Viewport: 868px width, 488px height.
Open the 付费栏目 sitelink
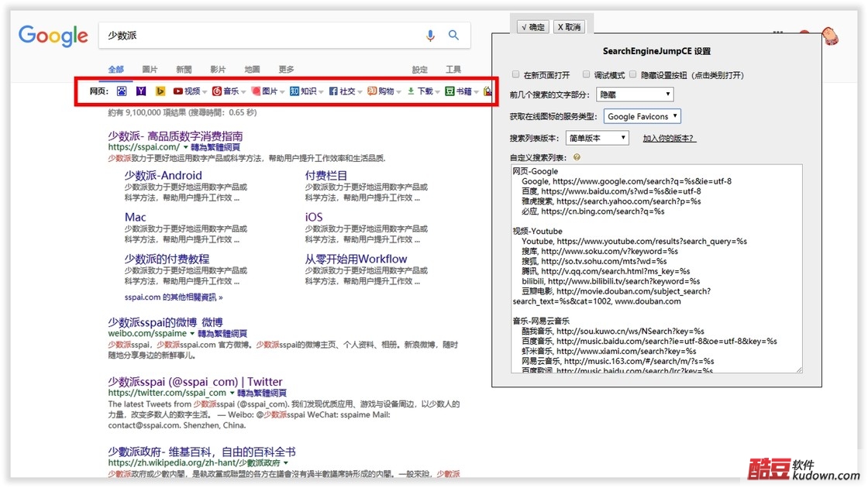326,175
